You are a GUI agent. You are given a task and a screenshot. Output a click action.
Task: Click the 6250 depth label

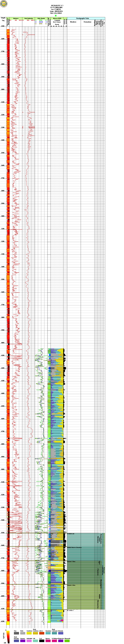3,621
